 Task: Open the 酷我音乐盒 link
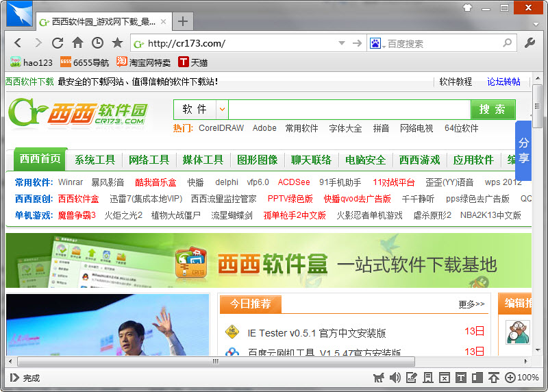pos(155,182)
